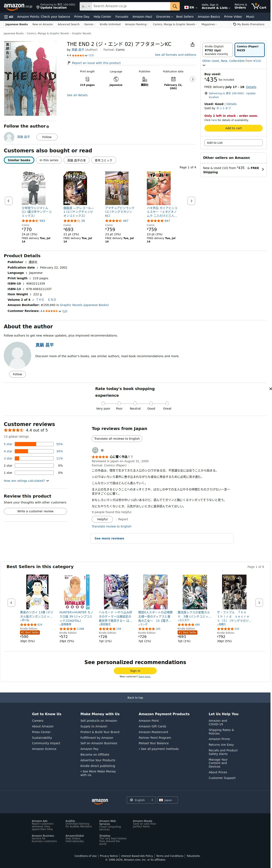The height and width of the screenshot is (868, 272).
Task: Click the report issue flag icon
Action: pos(69,63)
